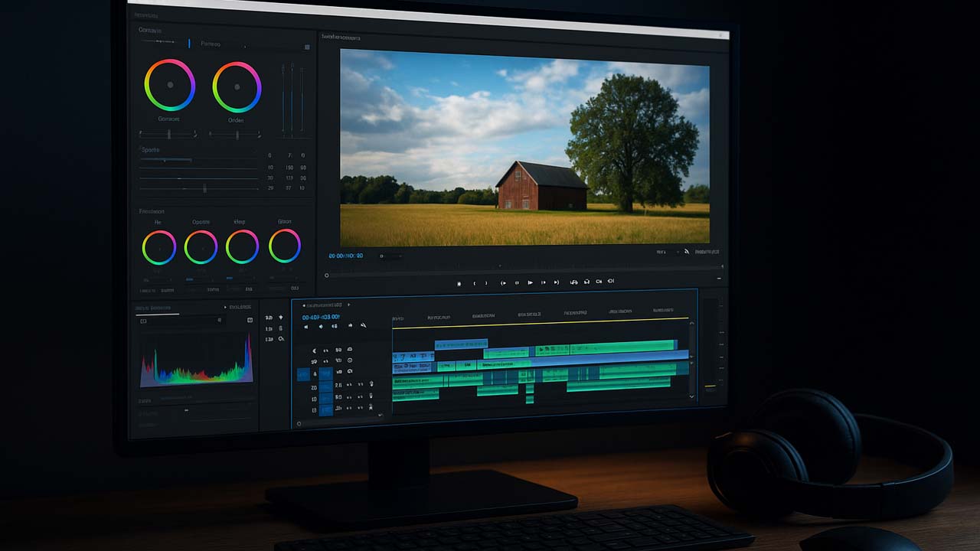The image size is (980, 551).
Task: Switch to the second tab in color panel
Action: [x=211, y=44]
